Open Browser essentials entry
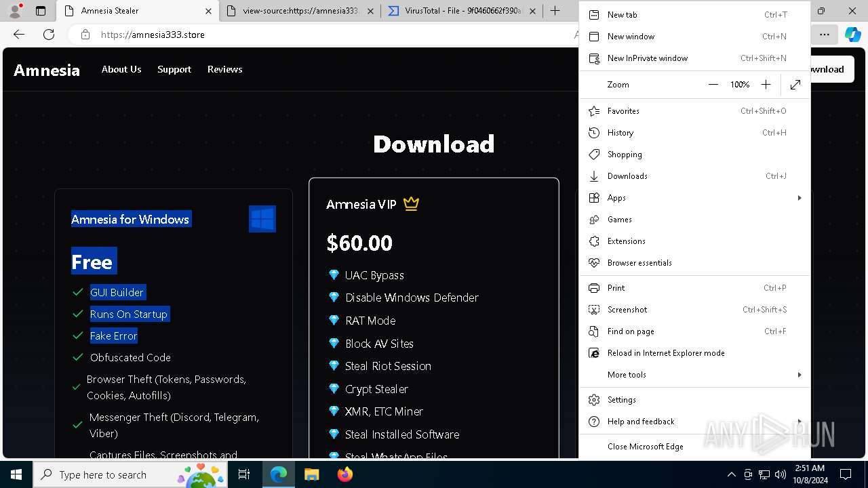This screenshot has height=488, width=868. click(694, 263)
